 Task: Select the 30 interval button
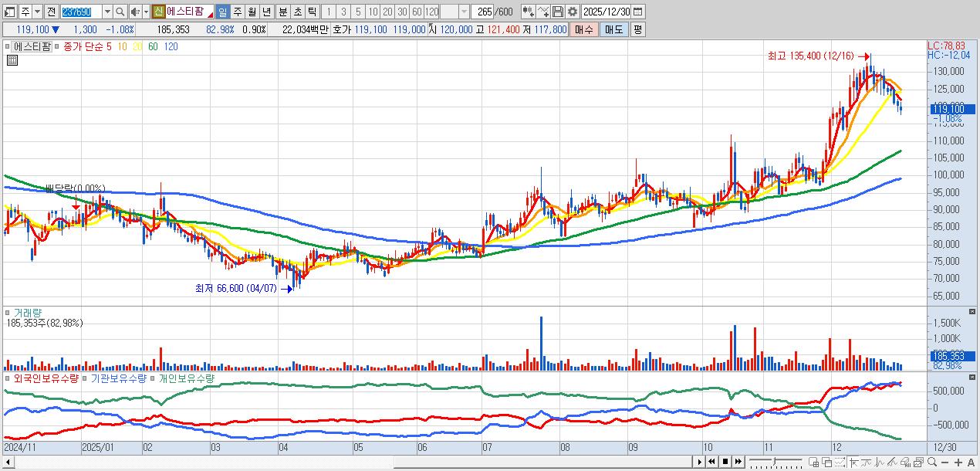coord(402,12)
